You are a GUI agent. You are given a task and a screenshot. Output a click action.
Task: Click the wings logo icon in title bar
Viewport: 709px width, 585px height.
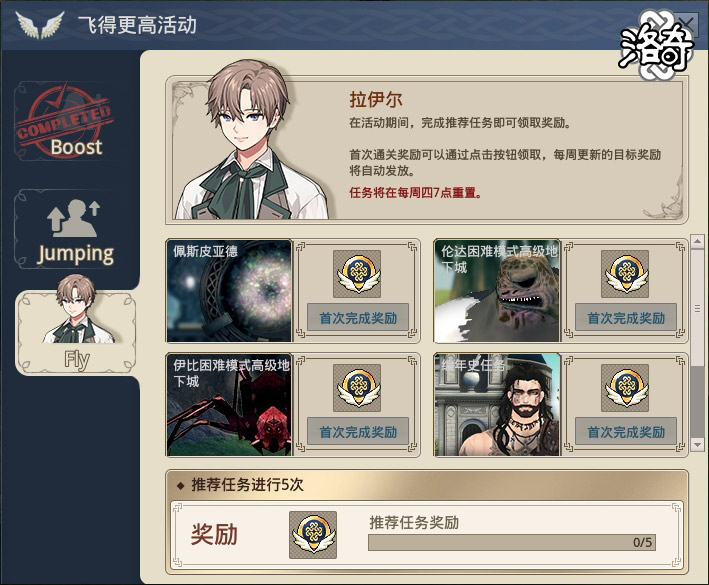(40, 25)
